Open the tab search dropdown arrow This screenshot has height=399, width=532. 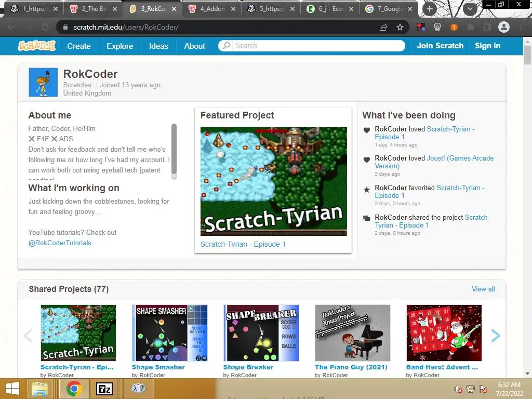[x=470, y=9]
